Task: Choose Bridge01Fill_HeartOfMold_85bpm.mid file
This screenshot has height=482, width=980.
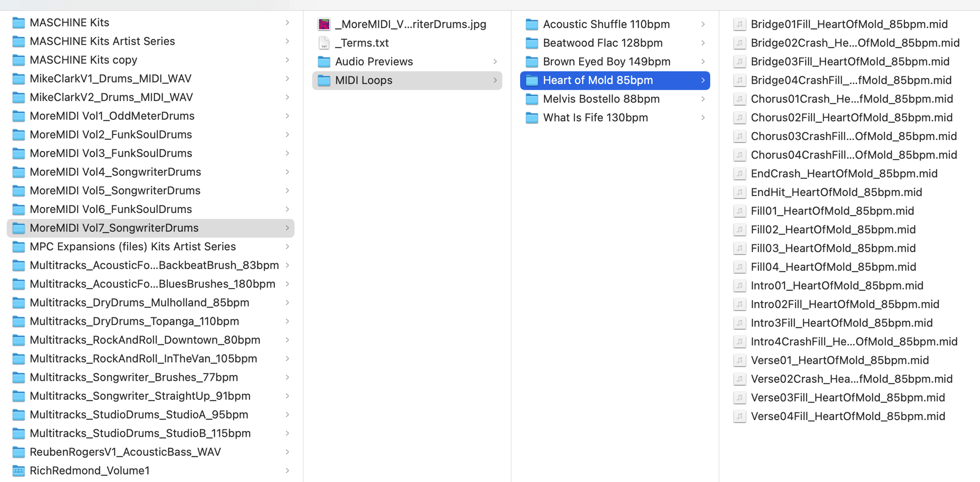Action: click(849, 24)
